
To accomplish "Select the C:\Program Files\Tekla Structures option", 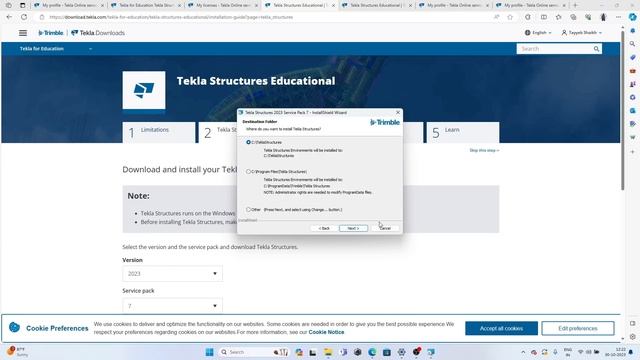I will click(248, 171).
